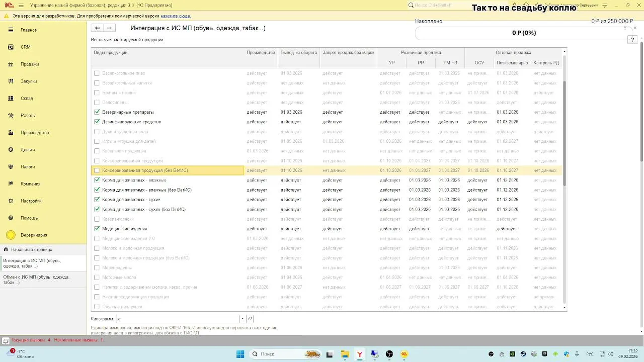Click the scroll down arrow of table
This screenshot has width=644, height=362.
pyautogui.click(x=565, y=307)
